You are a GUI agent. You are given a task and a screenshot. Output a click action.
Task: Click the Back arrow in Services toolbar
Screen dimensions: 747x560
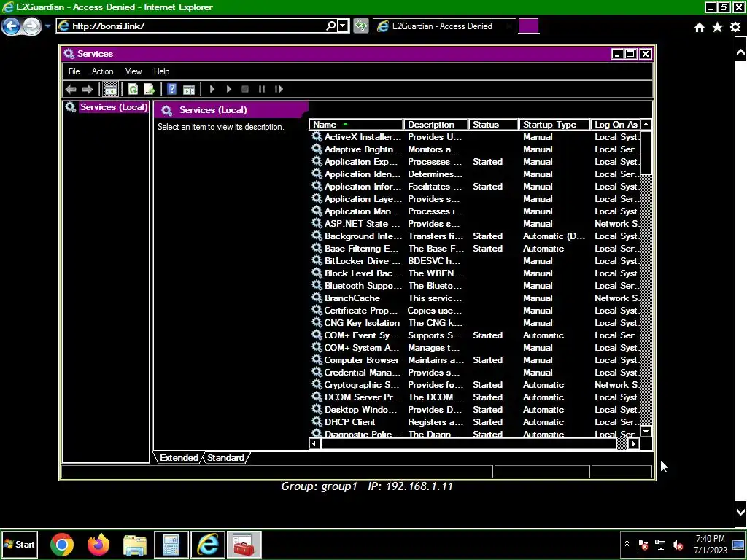click(x=71, y=89)
